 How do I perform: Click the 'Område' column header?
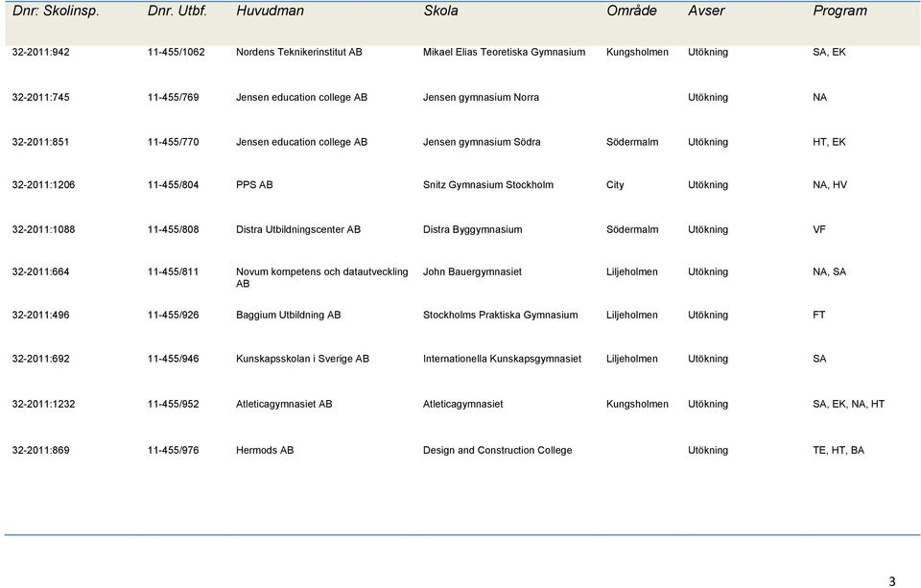coord(631,12)
